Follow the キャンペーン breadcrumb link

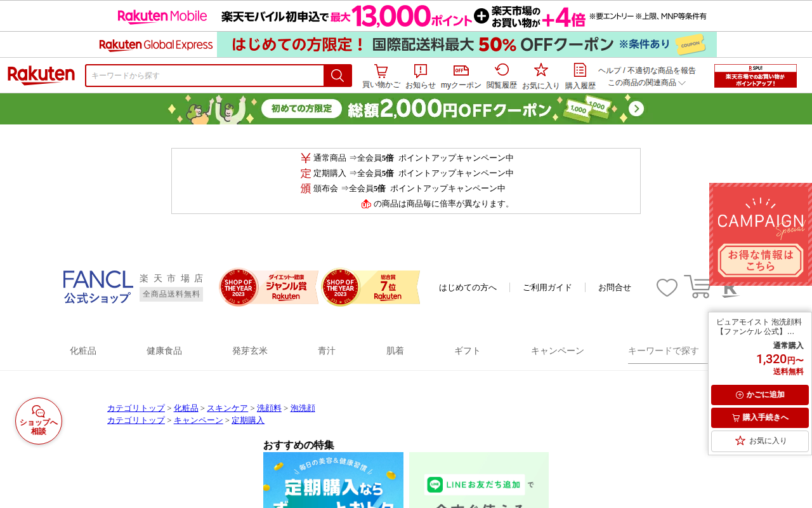[199, 420]
